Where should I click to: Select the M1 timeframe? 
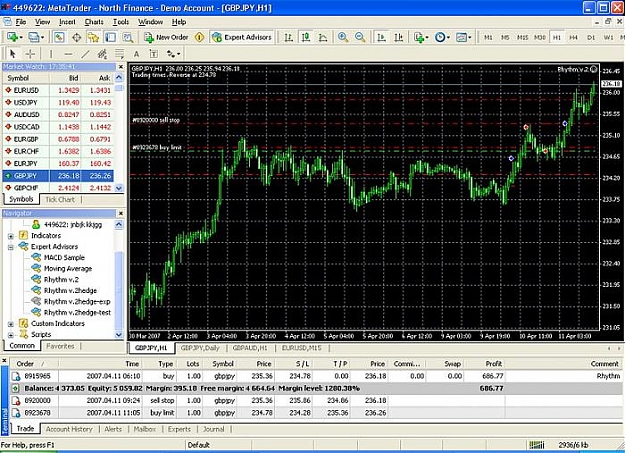[x=488, y=37]
